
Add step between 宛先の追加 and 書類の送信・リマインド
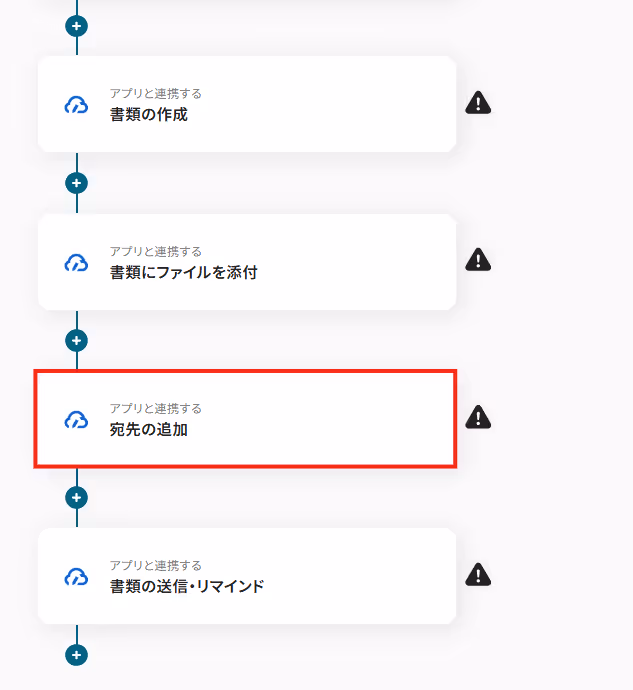click(x=77, y=498)
